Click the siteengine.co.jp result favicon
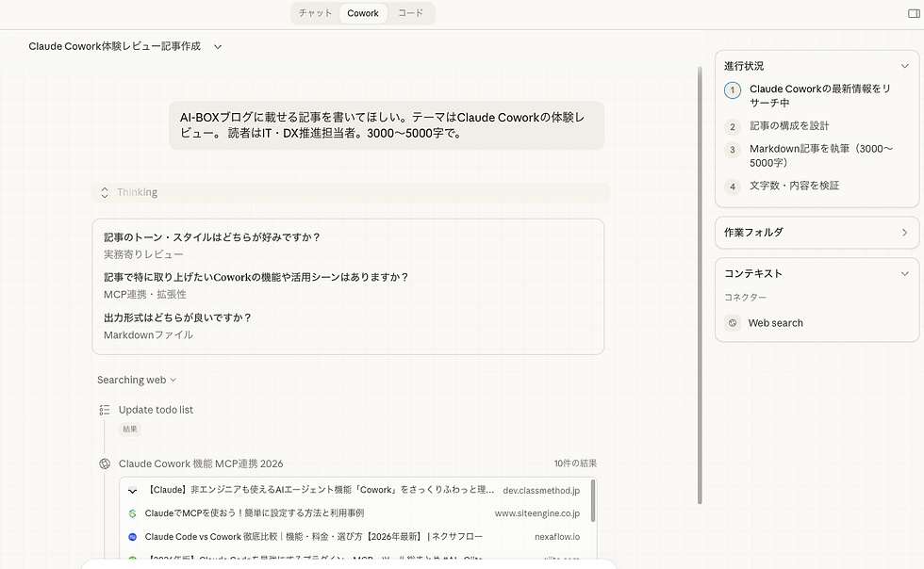Image resolution: width=924 pixels, height=569 pixels. (133, 513)
